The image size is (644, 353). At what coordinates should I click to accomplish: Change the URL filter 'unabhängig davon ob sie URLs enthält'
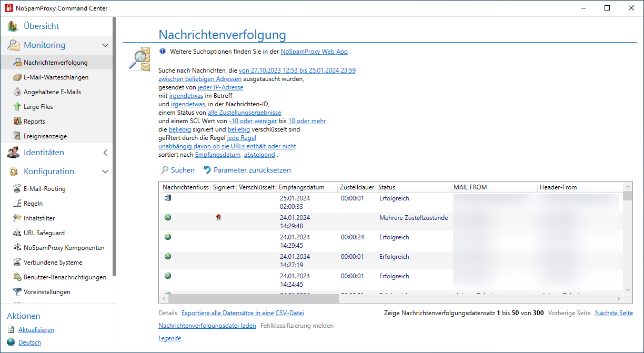point(227,146)
